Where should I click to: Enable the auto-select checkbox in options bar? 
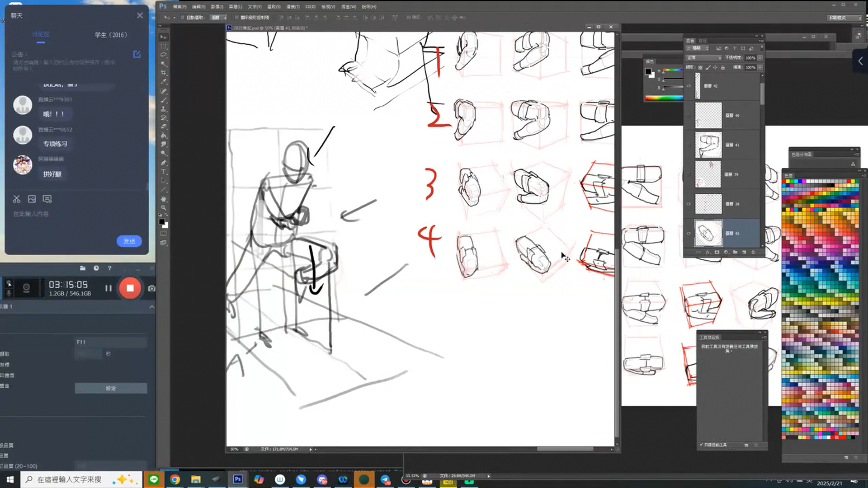(x=183, y=18)
